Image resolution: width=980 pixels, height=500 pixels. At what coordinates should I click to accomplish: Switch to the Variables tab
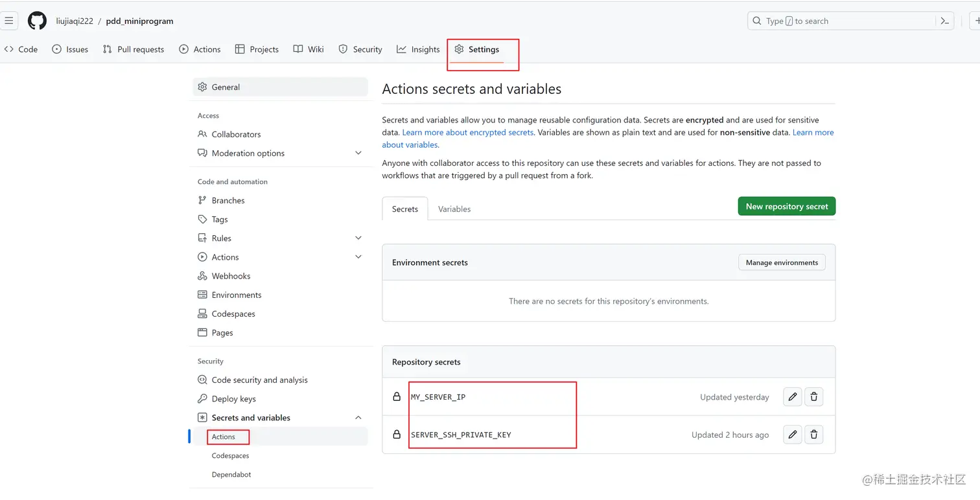pos(454,209)
